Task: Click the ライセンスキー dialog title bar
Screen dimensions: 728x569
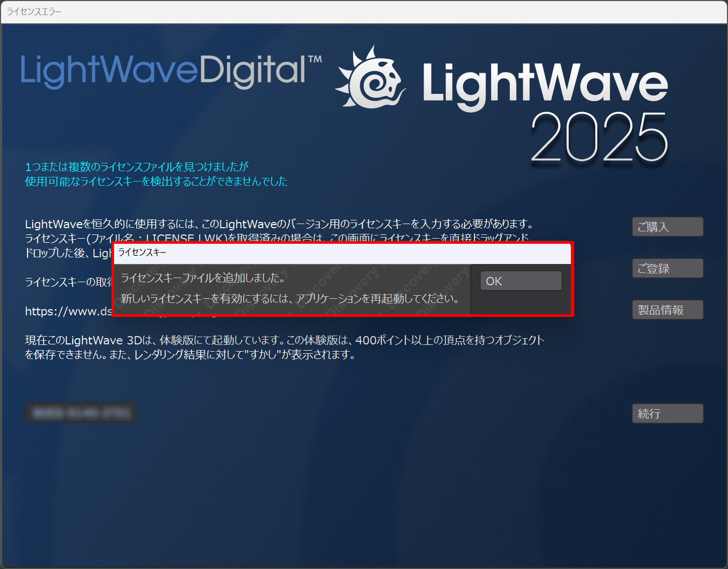Action: coord(342,253)
